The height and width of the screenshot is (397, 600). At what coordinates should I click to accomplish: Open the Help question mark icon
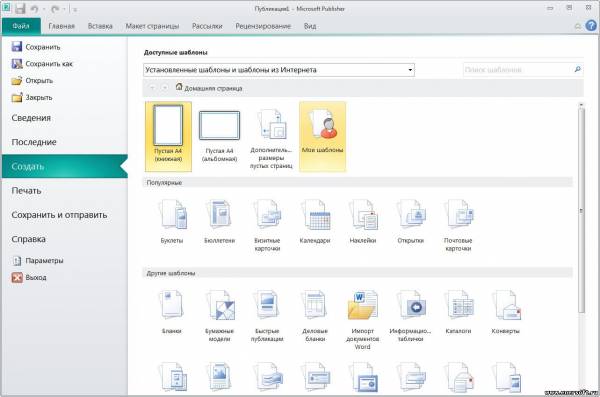(x=591, y=26)
